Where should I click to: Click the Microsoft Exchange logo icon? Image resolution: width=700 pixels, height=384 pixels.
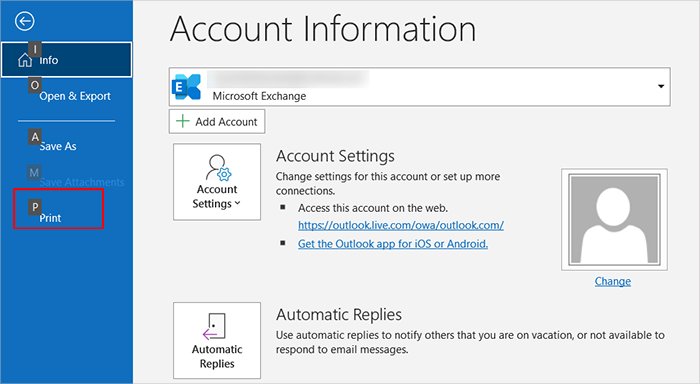point(187,87)
